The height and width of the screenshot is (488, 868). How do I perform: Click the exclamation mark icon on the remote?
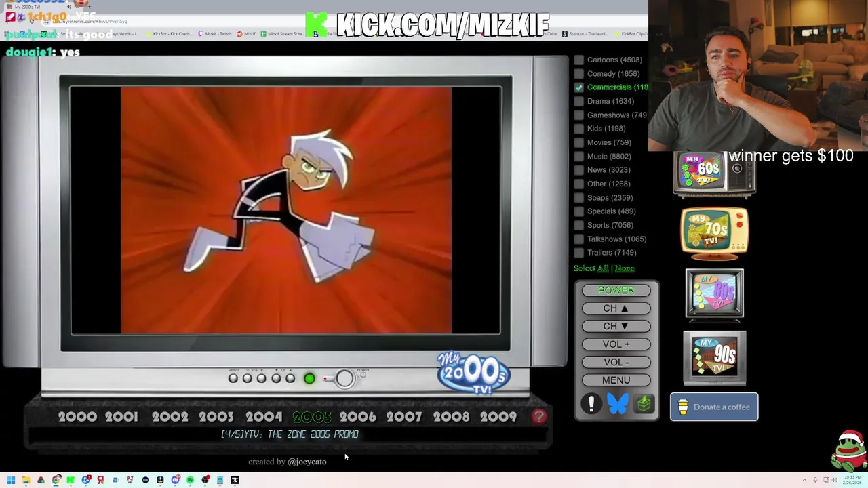pos(591,404)
